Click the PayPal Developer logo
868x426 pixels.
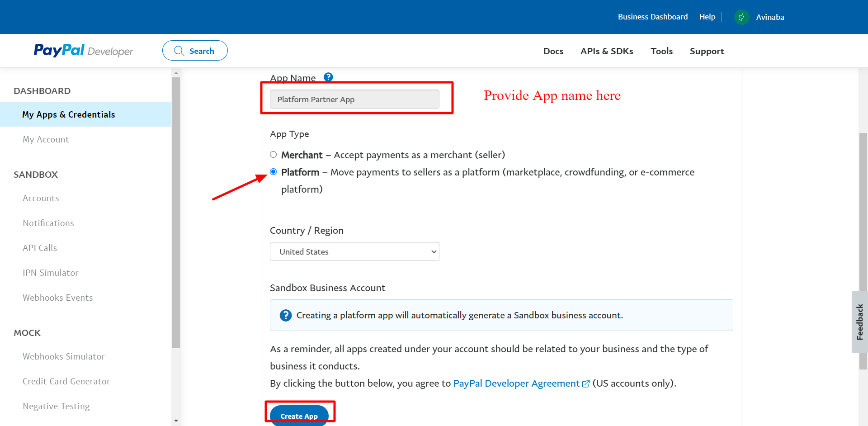coord(83,50)
